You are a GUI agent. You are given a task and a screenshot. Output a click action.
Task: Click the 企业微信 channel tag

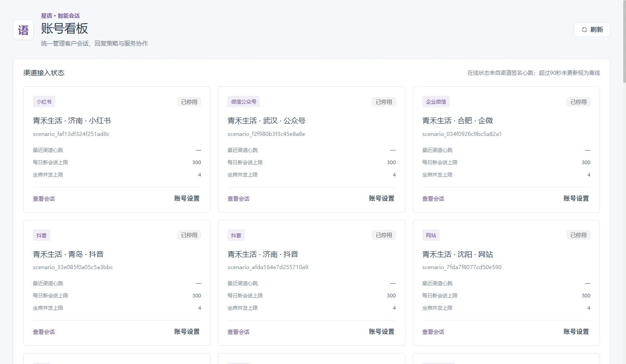436,102
